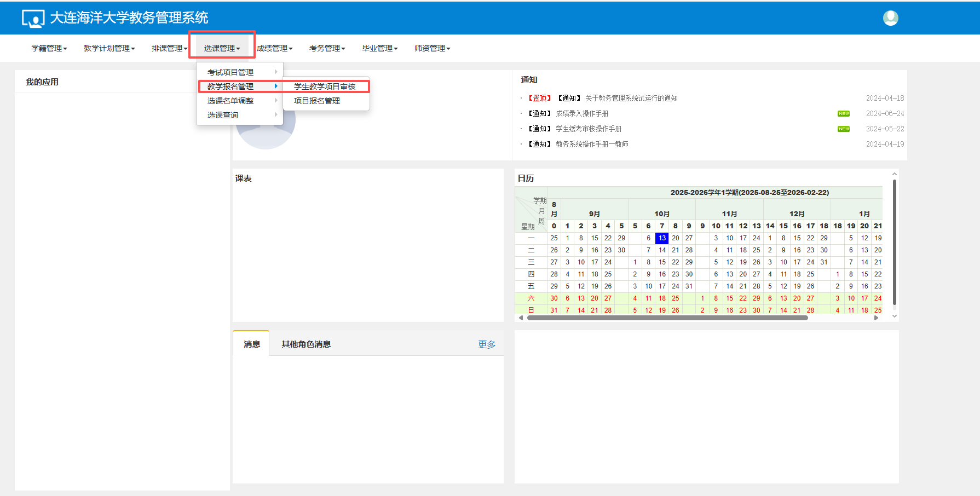980x496 pixels.
Task: Select highlighted date 13 in calendar
Action: click(662, 238)
